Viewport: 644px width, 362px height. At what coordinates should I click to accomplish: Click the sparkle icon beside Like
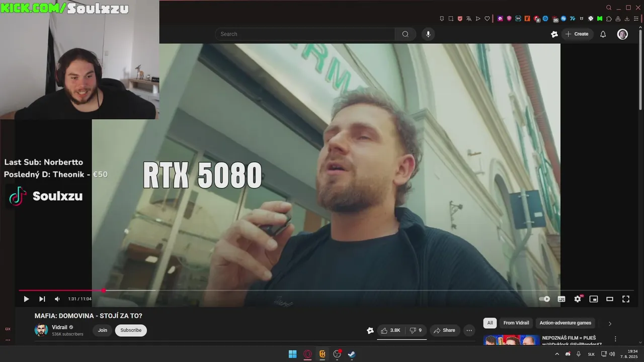tap(370, 330)
